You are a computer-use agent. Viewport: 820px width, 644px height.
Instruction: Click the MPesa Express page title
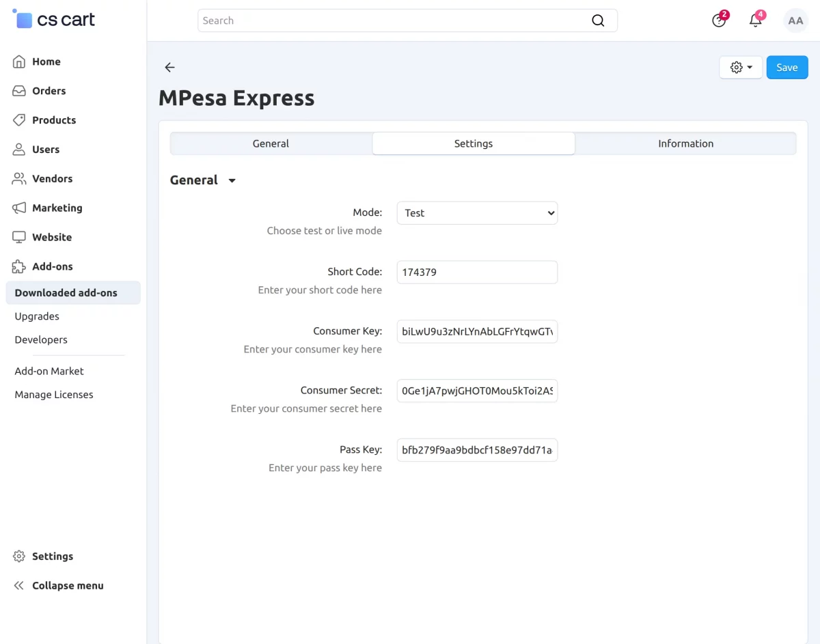tap(236, 98)
